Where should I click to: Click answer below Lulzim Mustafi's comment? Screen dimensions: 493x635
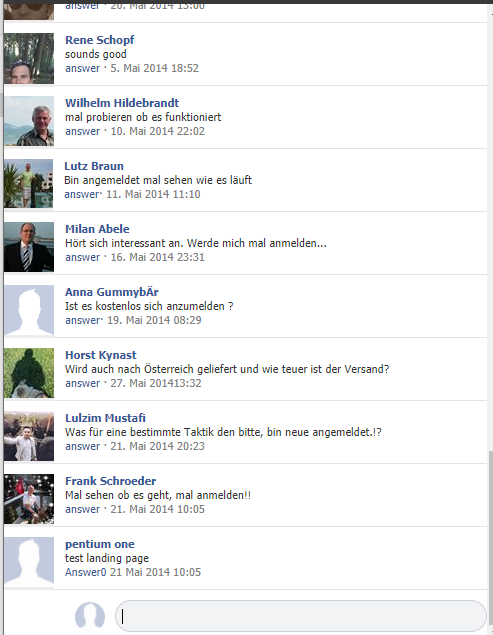point(83,446)
